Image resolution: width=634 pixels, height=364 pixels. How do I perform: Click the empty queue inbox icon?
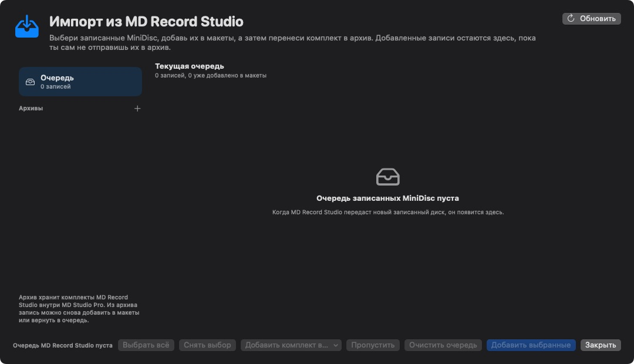tap(388, 177)
